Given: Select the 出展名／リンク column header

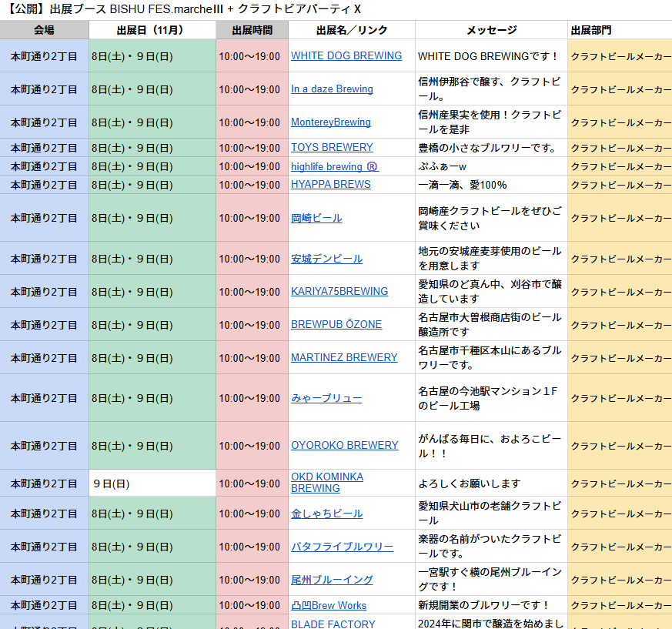Looking at the screenshot, I should [x=352, y=30].
